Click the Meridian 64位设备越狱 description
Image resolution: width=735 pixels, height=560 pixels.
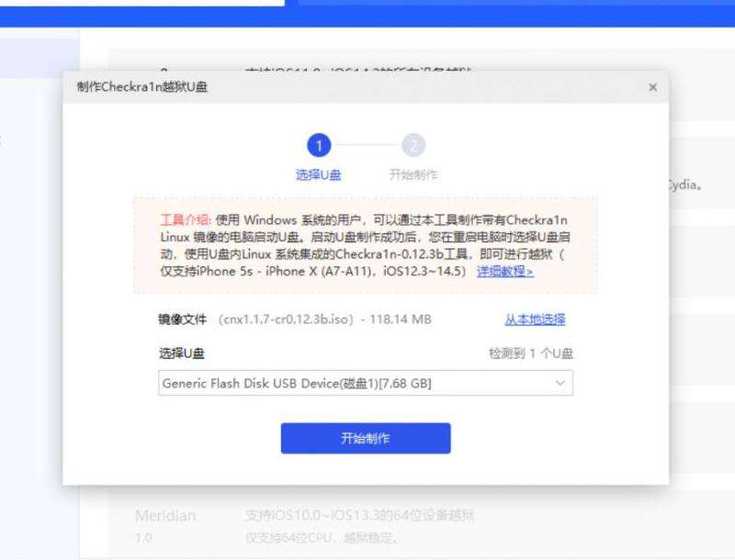359,516
